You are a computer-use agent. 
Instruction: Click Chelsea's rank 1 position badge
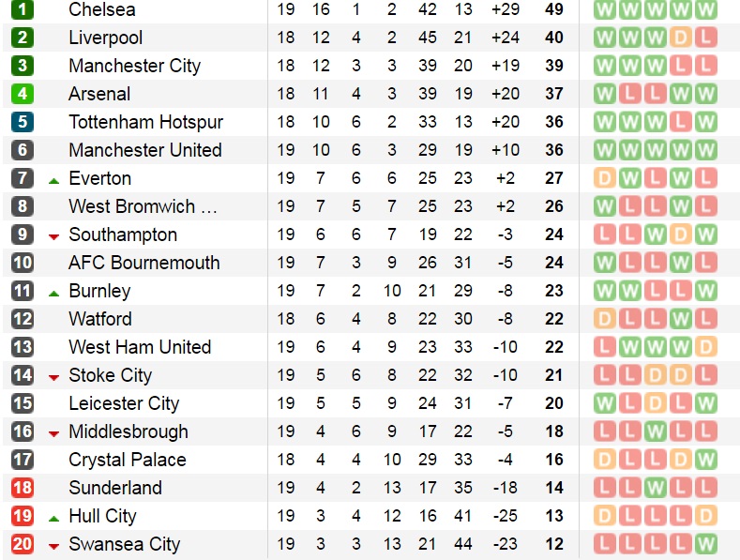point(23,10)
